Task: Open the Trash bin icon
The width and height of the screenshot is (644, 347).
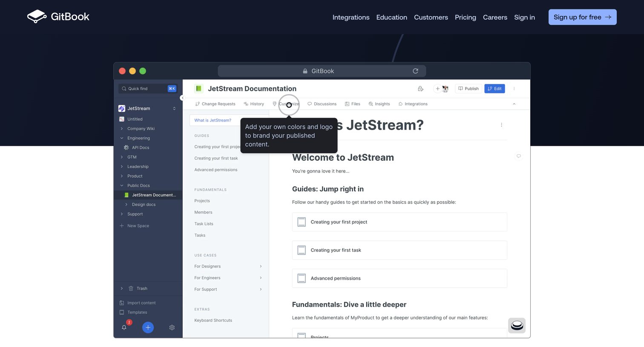Action: [x=131, y=289]
